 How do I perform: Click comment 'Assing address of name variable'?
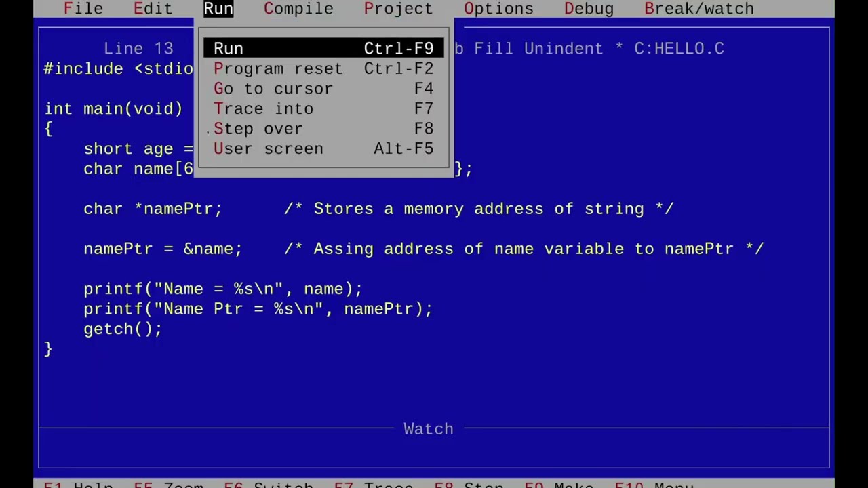(524, 249)
